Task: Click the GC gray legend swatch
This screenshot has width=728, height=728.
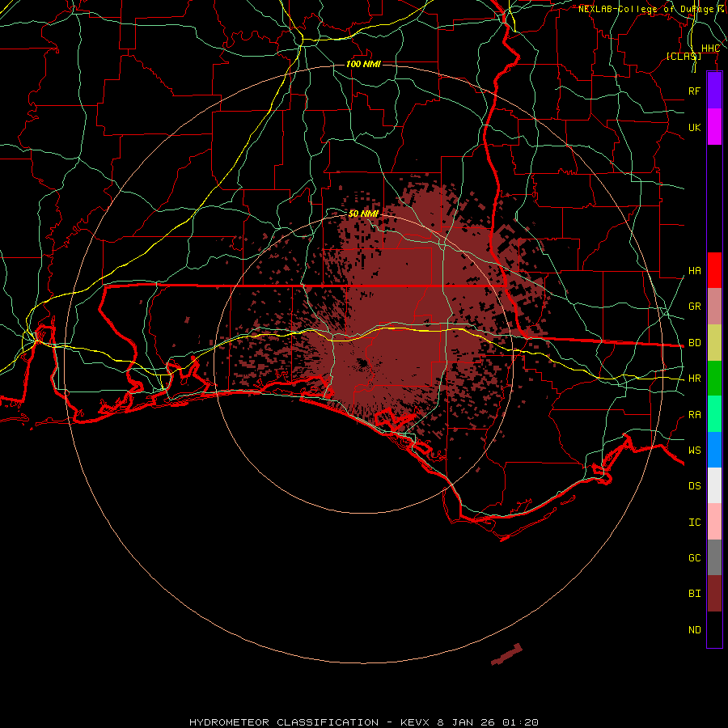Action: [714, 557]
